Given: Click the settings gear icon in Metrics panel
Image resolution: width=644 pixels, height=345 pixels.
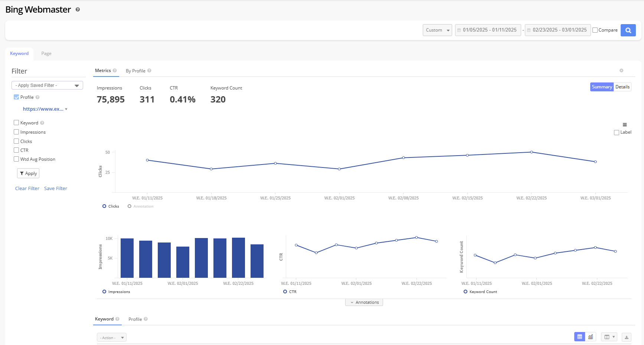Looking at the screenshot, I should pos(621,71).
